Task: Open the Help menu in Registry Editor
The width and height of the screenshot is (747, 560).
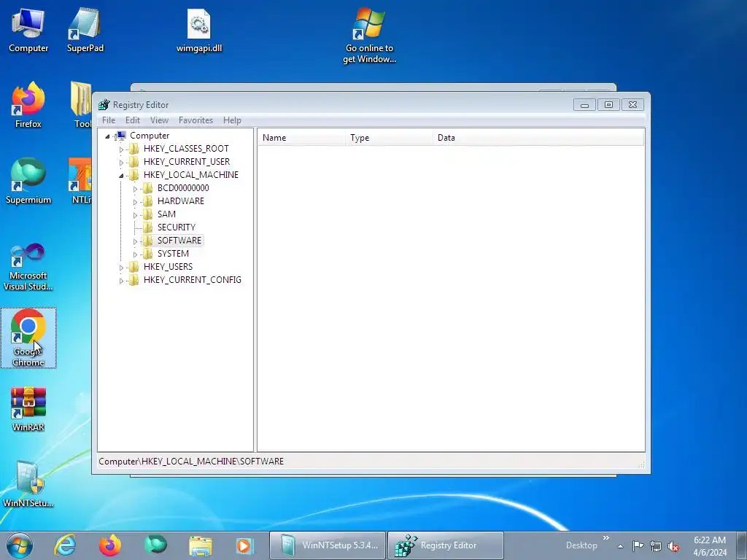Action: [x=232, y=120]
